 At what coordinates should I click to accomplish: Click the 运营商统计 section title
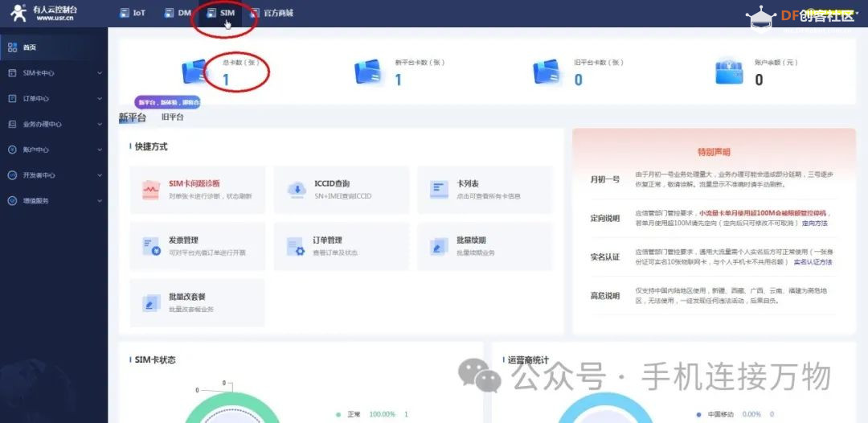tap(527, 360)
